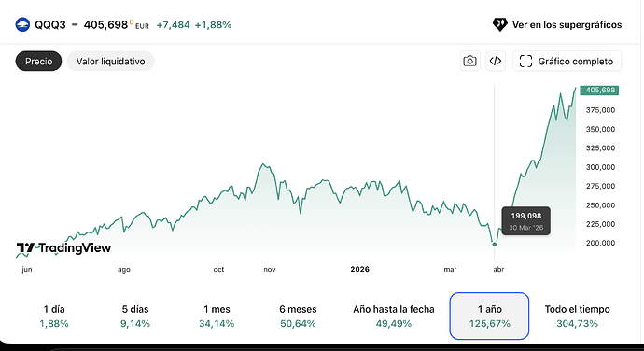Click the fullscreen brackets icon
644x351 pixels.
point(525,62)
